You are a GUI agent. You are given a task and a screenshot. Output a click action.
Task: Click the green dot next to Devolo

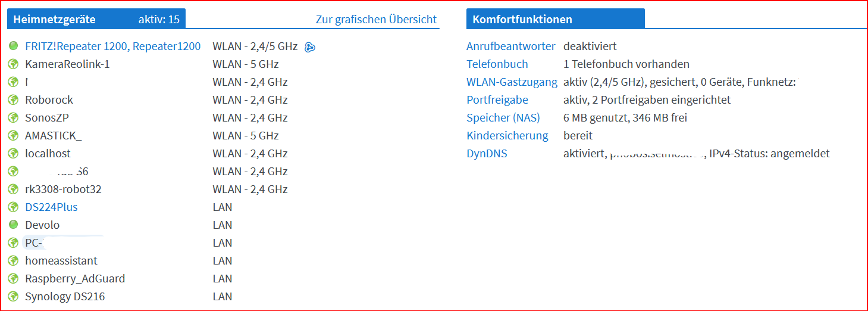14,225
